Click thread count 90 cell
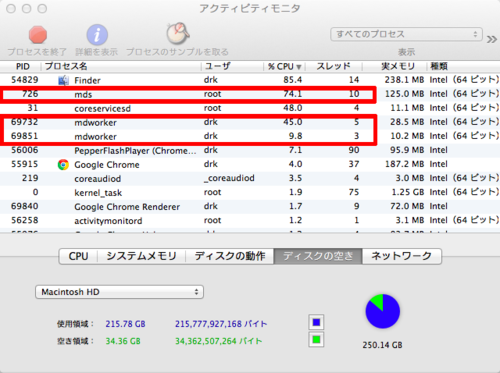 [x=354, y=150]
